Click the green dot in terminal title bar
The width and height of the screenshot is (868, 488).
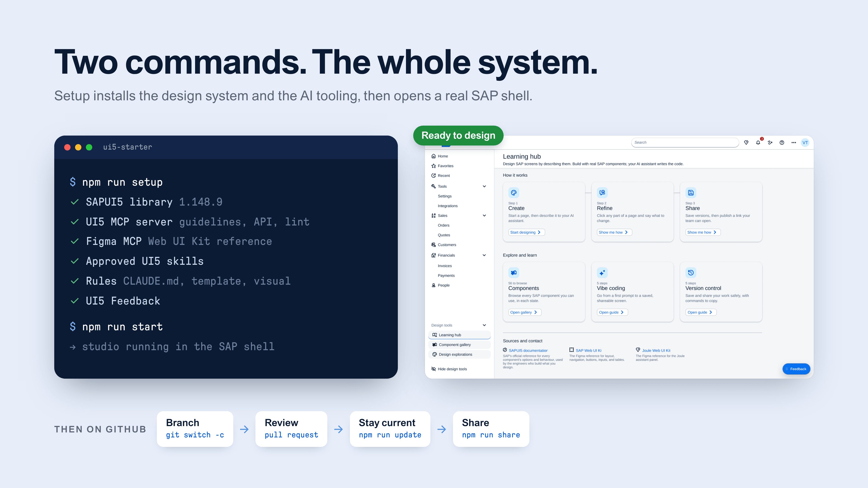point(89,147)
